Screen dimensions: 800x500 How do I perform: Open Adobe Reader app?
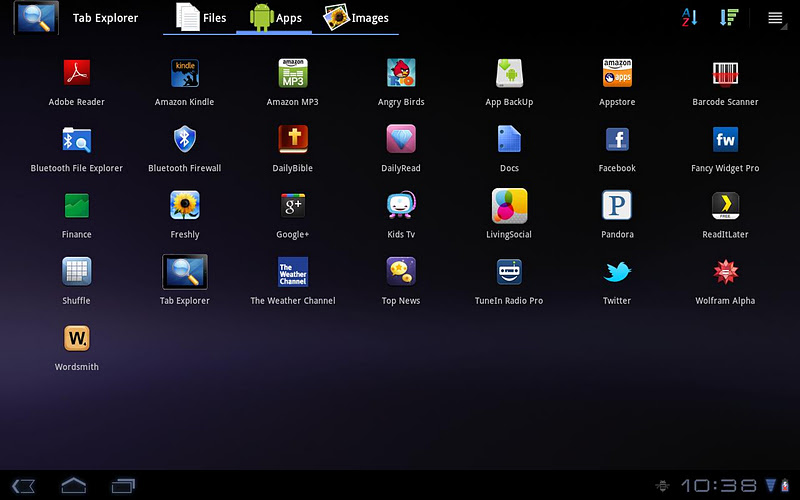pyautogui.click(x=77, y=72)
